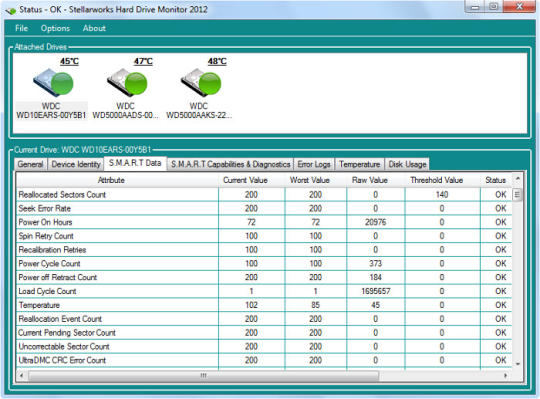Screen dimensions: 540x399
Task: Select the S.M.A.R.T Data tab
Action: 135,163
